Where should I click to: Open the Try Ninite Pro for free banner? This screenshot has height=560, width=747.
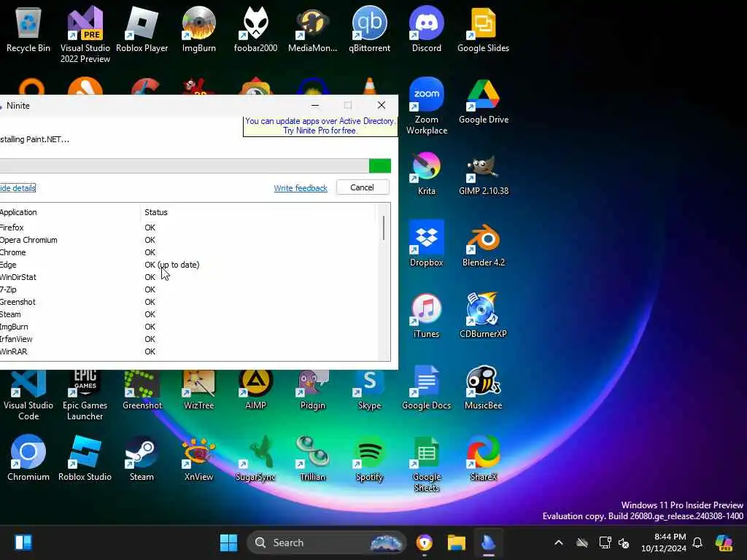[320, 125]
